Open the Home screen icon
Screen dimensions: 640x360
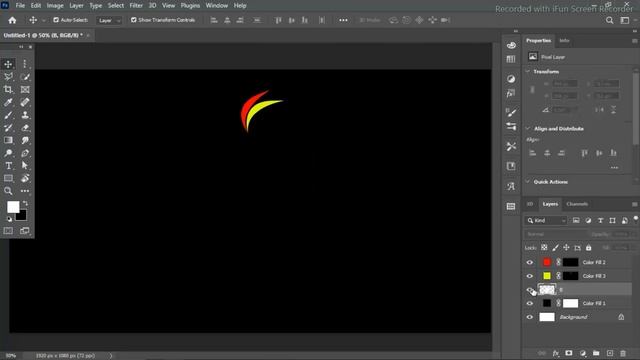tap(12, 20)
